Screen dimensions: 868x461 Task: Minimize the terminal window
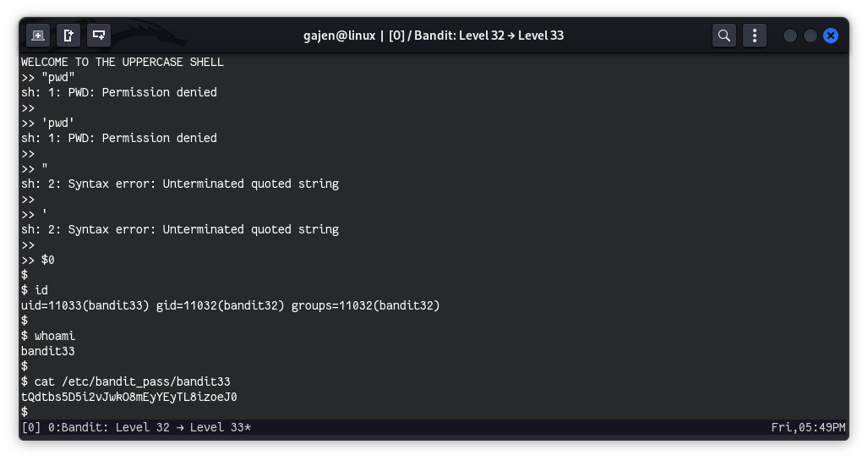point(789,36)
